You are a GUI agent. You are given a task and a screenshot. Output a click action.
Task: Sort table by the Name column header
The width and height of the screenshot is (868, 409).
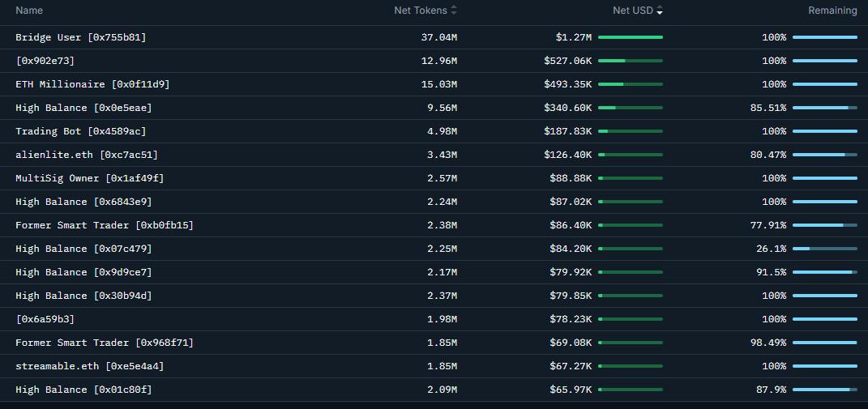[x=29, y=11]
